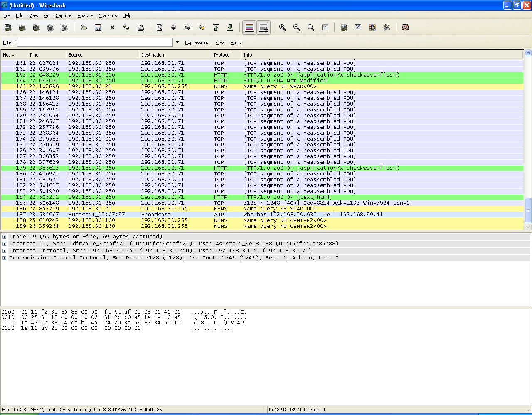Select packet 164 304 Not Modified
Image resolution: width=532 pixels, height=415 pixels.
coord(262,81)
